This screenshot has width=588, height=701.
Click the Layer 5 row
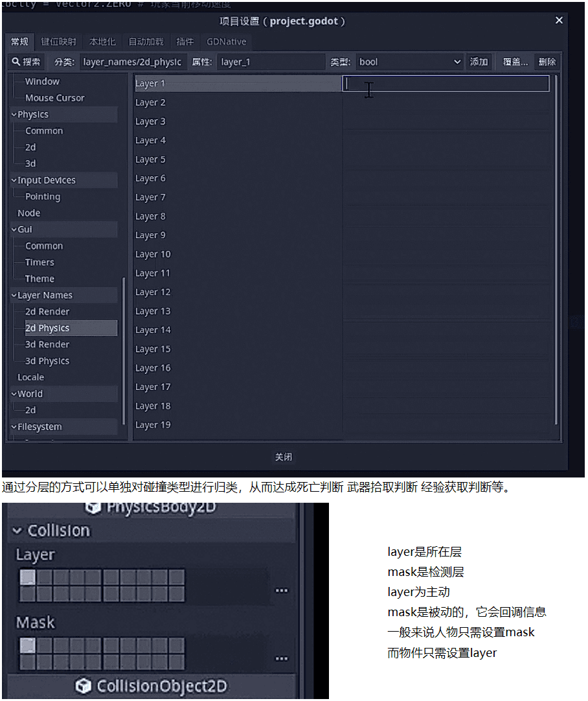[x=342, y=159]
